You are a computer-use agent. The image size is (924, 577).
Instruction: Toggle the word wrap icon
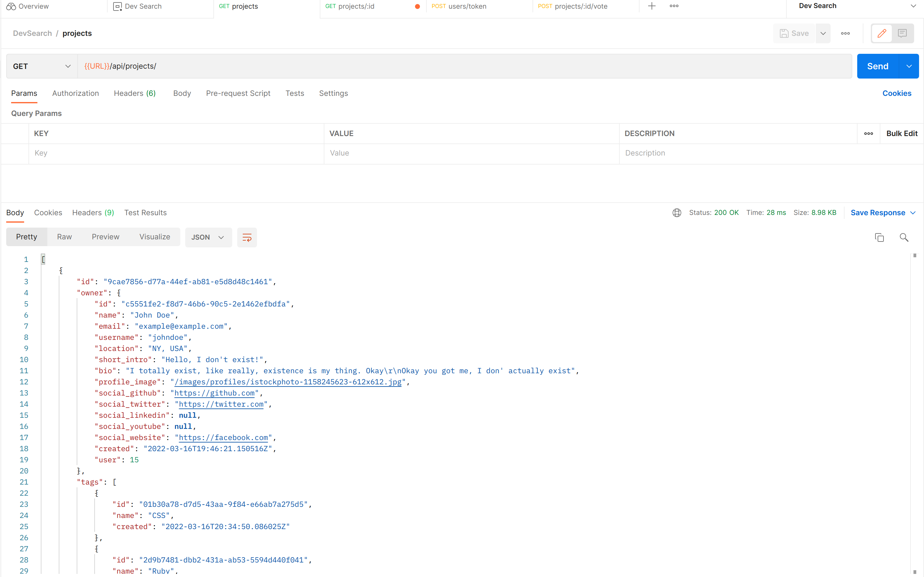point(247,237)
